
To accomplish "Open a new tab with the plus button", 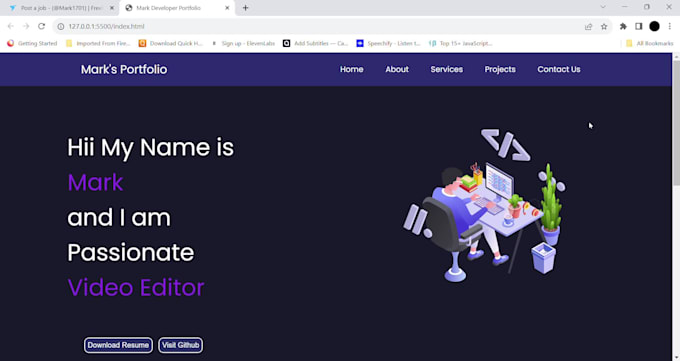I will (245, 8).
